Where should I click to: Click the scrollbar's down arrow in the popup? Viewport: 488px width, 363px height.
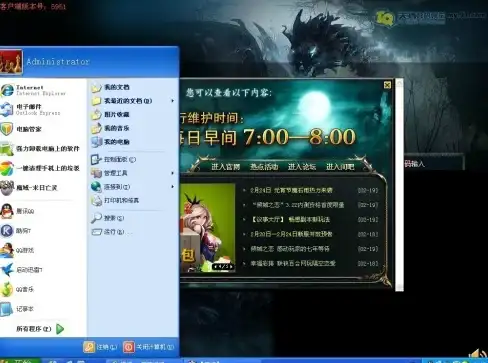point(399,288)
